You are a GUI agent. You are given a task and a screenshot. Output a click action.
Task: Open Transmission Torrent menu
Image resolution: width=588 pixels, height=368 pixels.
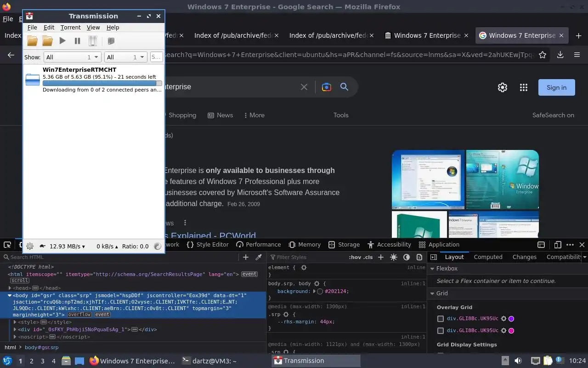click(70, 28)
